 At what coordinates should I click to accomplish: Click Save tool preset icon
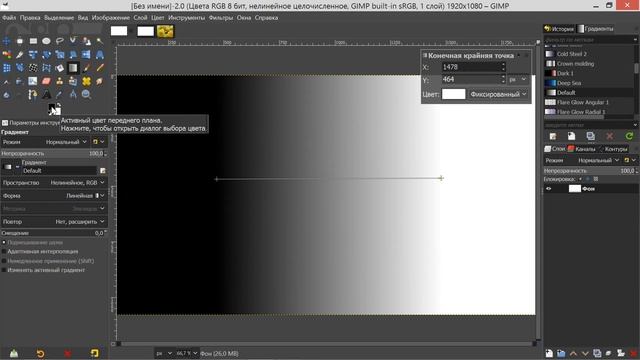point(13,353)
